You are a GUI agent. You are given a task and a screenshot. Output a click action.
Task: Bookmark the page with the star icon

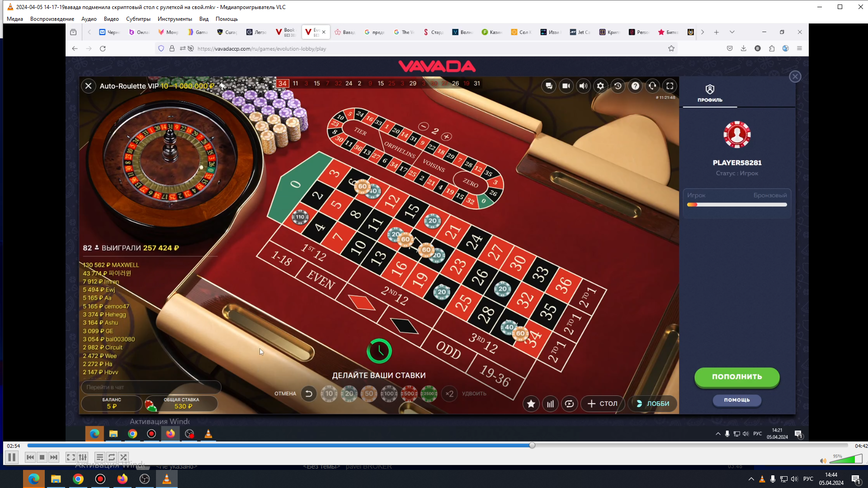coord(671,49)
